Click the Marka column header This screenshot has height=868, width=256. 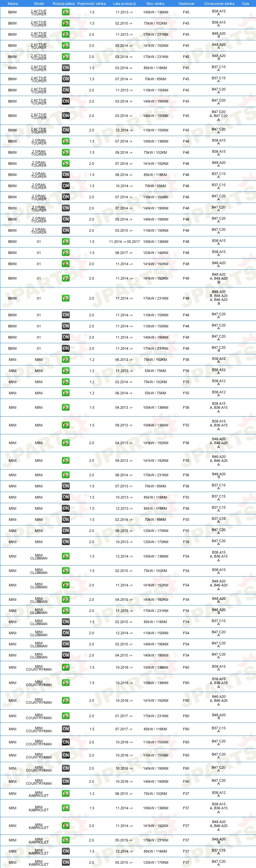click(x=13, y=4)
